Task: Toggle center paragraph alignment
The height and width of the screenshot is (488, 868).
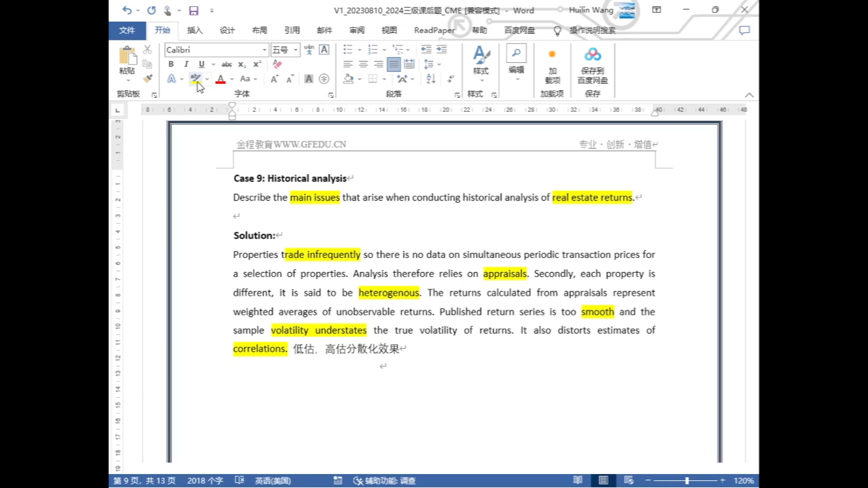Action: [x=363, y=64]
